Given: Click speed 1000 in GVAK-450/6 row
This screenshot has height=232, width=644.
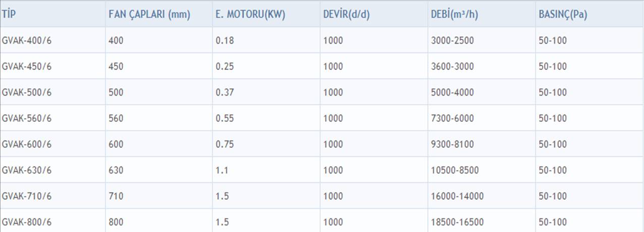Looking at the screenshot, I should tap(333, 66).
